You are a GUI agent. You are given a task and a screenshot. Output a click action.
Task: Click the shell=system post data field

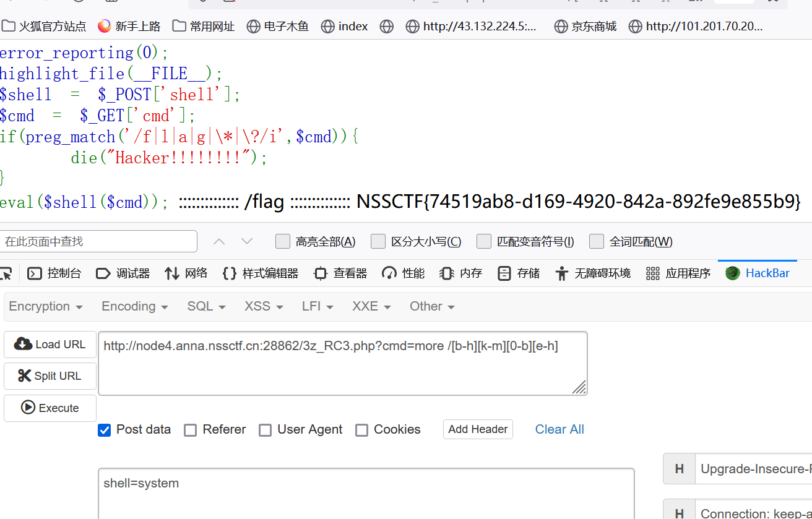[366, 494]
